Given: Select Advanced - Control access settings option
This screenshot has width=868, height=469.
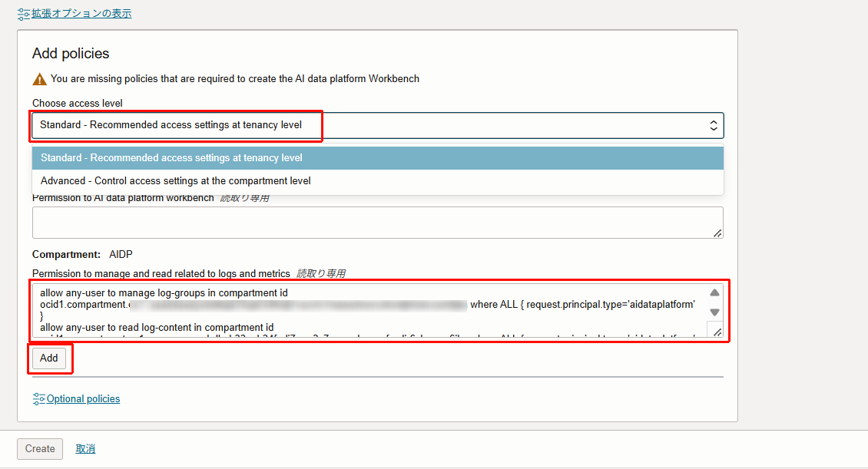Looking at the screenshot, I should pos(377,181).
